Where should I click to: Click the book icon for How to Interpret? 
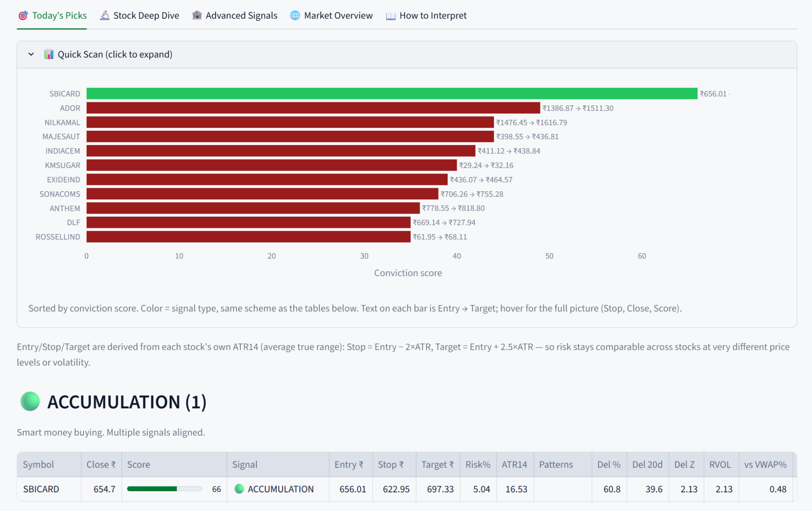pos(391,16)
